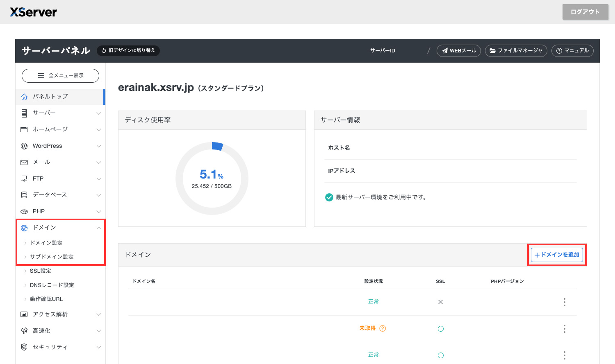Open ドメイン設定 submenu item

pos(46,243)
